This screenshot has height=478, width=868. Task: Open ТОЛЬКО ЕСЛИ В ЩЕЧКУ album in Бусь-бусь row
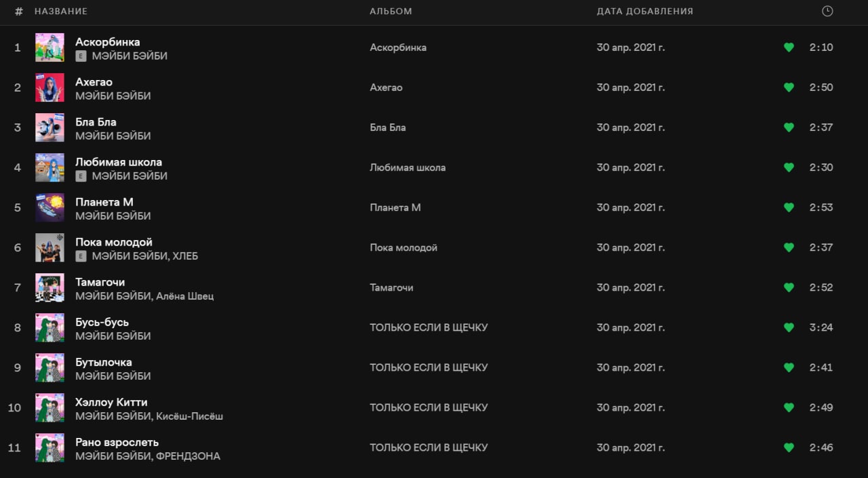tap(429, 327)
